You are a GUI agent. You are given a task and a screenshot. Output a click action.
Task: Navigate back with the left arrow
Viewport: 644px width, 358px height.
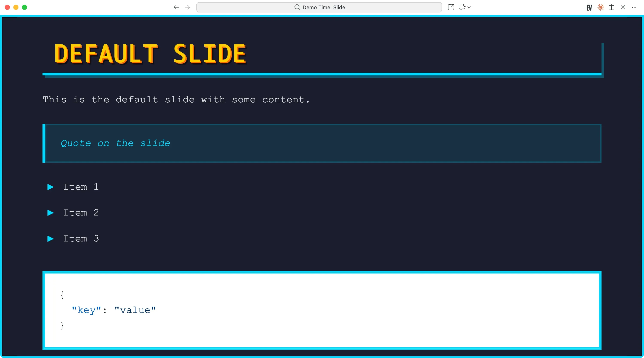(x=176, y=8)
